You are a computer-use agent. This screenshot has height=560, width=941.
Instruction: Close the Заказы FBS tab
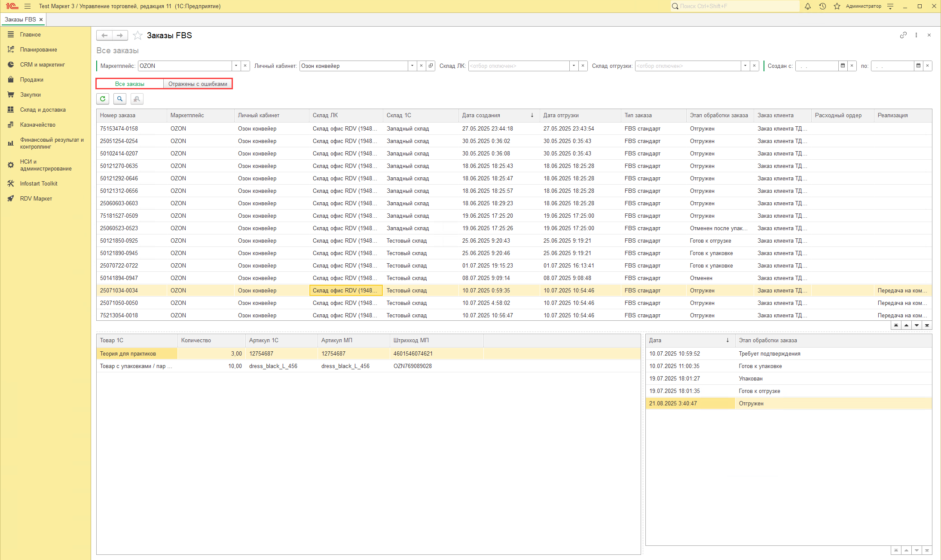point(41,19)
